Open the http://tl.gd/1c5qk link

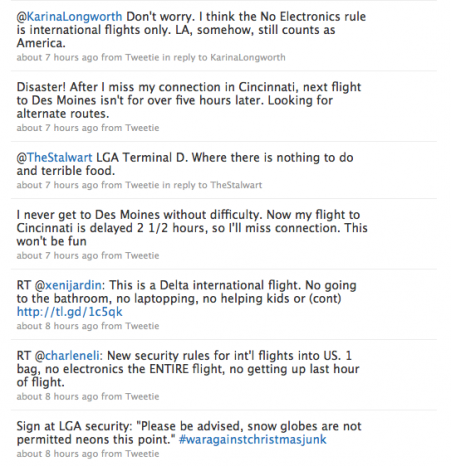(70, 312)
